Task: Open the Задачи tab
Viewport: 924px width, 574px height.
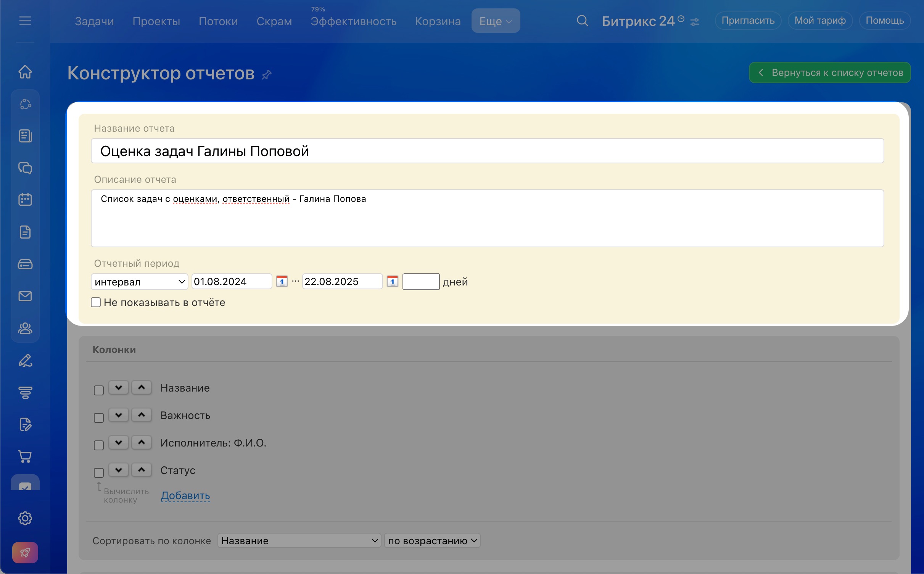Action: tap(94, 21)
